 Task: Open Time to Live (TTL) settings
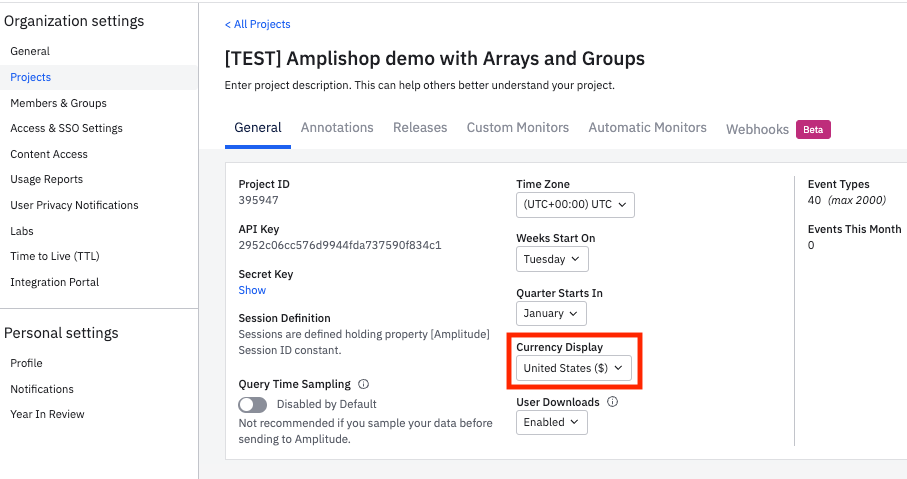coord(55,256)
